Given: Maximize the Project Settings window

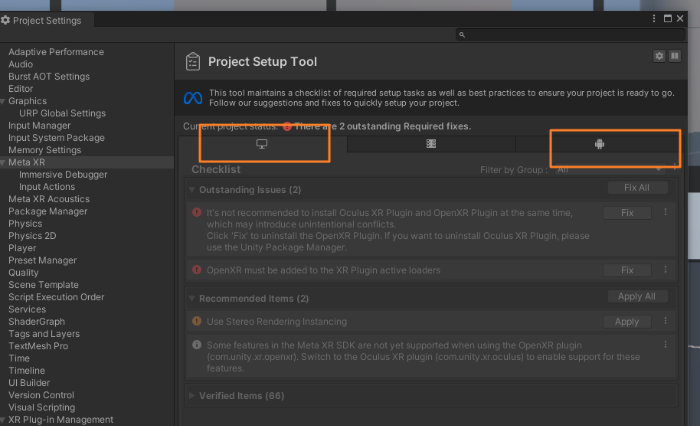Looking at the screenshot, I should (668, 18).
